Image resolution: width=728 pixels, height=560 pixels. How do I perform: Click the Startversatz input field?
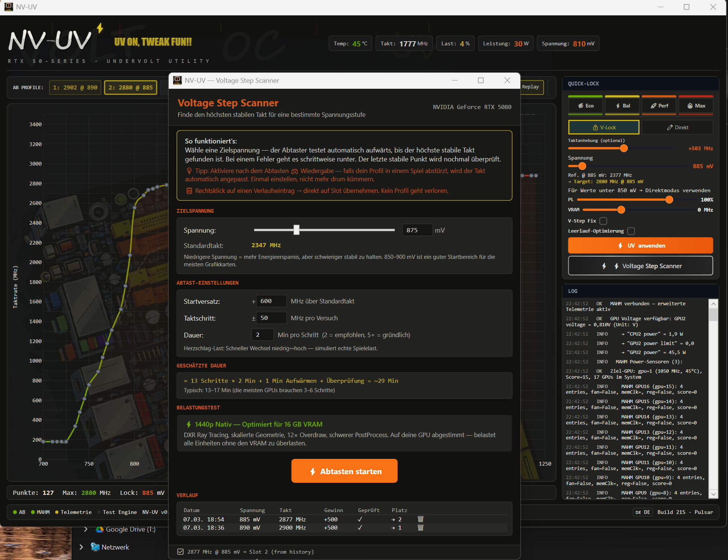tap(271, 301)
